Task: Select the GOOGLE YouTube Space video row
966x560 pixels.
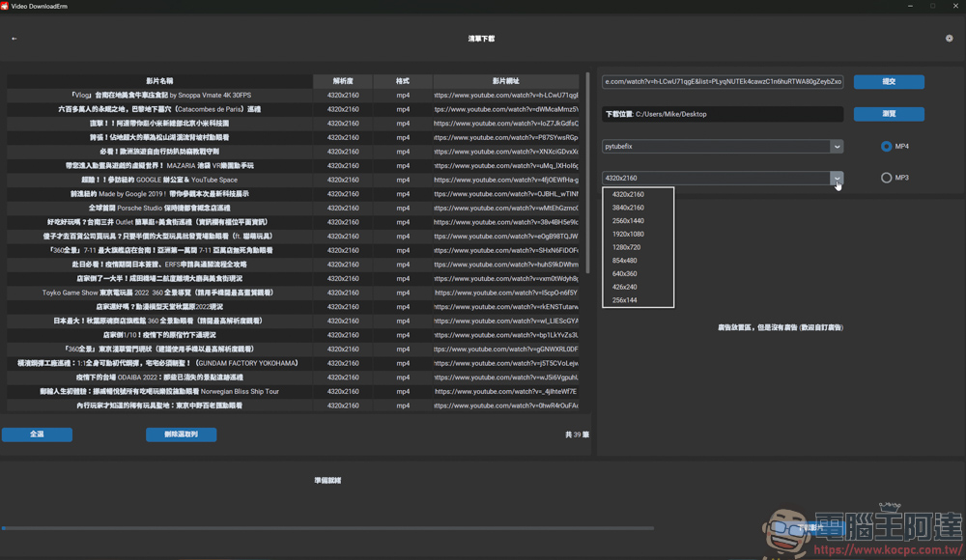Action: click(294, 180)
